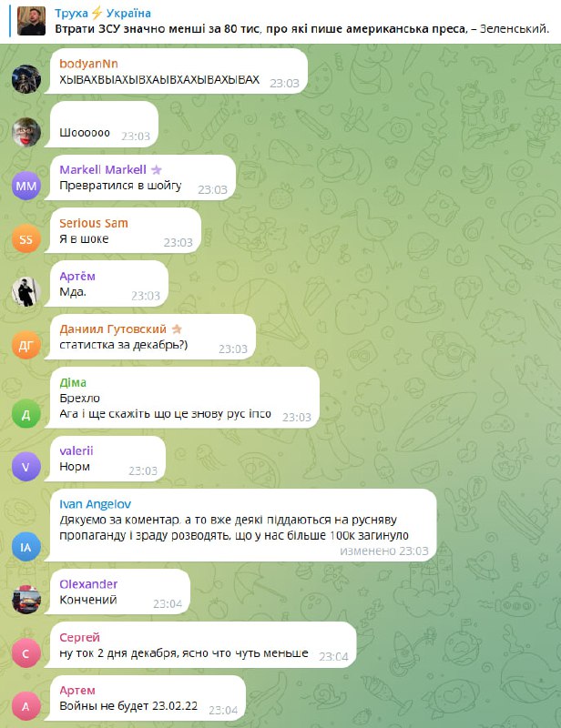Click the premium star next to Markell Markell
Viewport: 561px width, 728px height.
coord(156,169)
